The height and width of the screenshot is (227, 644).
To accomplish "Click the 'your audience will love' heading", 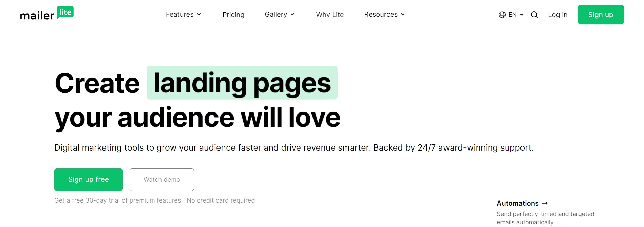I will point(197,118).
